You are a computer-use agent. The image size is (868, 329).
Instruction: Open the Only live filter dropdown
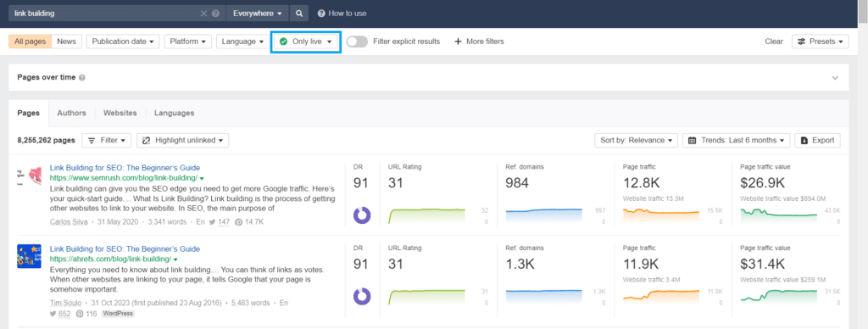click(x=305, y=42)
